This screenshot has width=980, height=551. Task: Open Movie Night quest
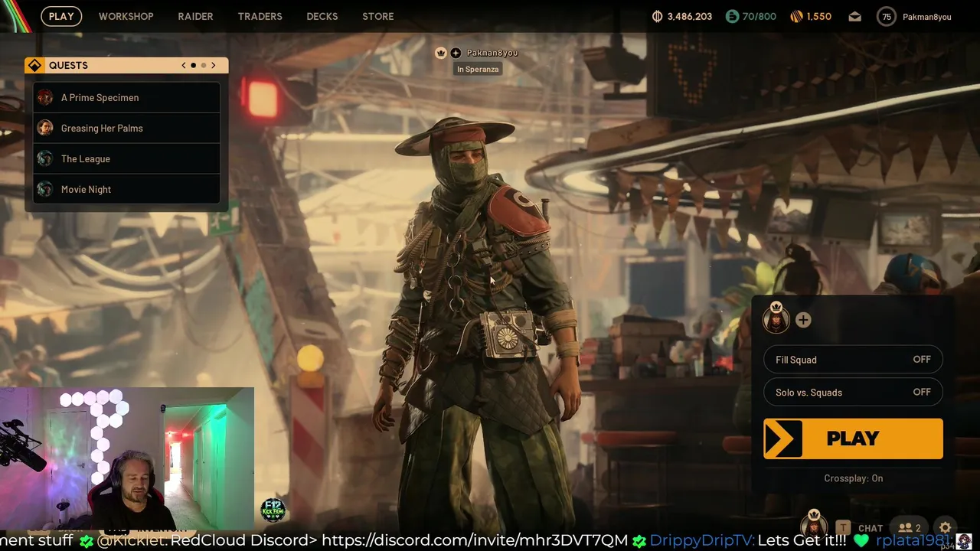tap(127, 189)
